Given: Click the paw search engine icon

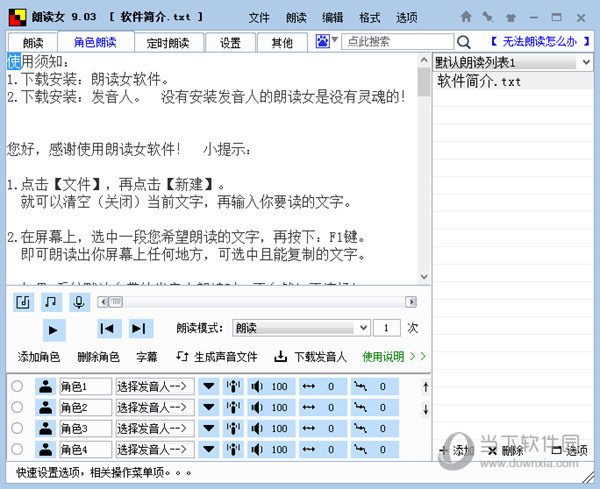Looking at the screenshot, I should (323, 41).
